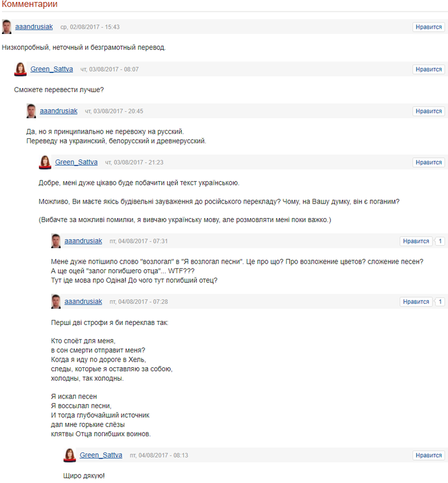Like the 07:31 comment about "возлогал"

pos(416,241)
